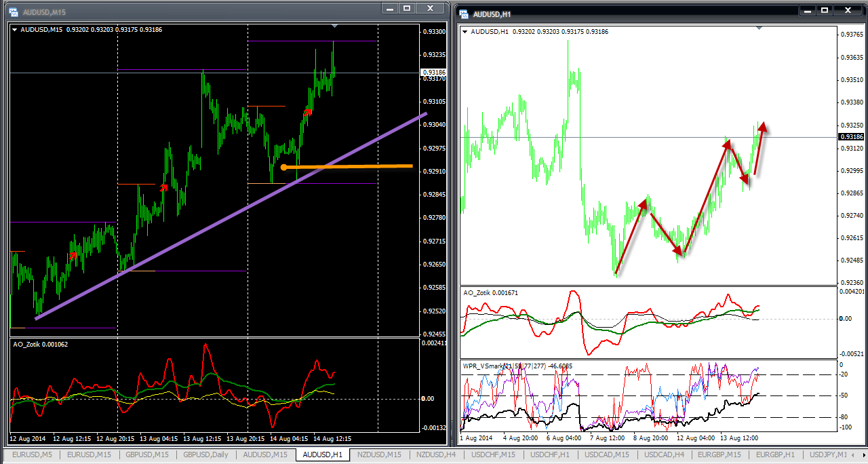Expand the dropdown arrow beside AUDUSD,M15 label
Image resolution: width=868 pixels, height=464 pixels.
[15, 30]
